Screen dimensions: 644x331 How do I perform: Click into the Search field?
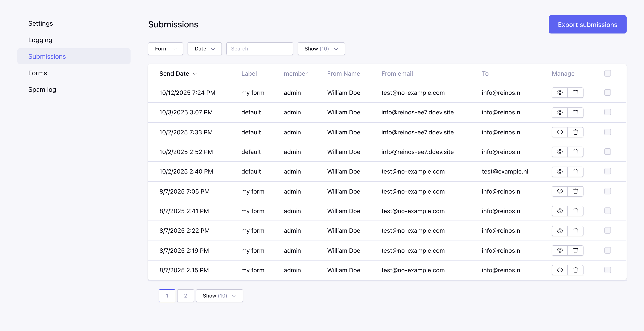pos(260,49)
